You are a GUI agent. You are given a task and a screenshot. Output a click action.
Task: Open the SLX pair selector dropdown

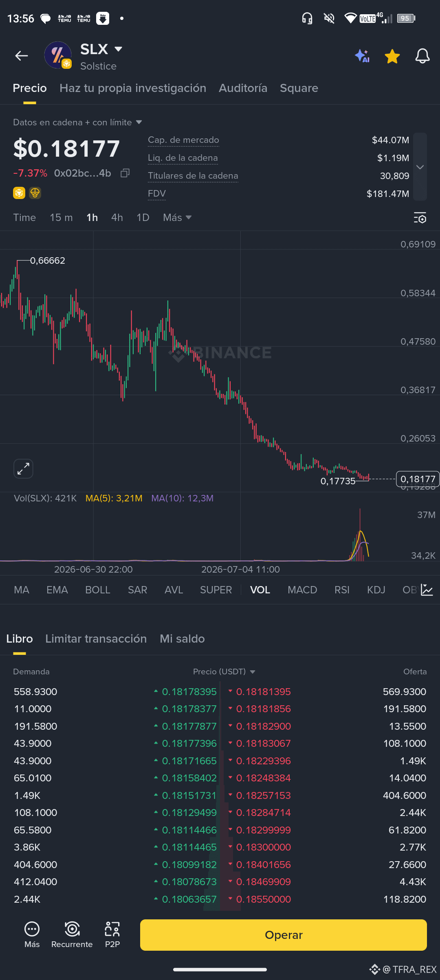(x=118, y=49)
